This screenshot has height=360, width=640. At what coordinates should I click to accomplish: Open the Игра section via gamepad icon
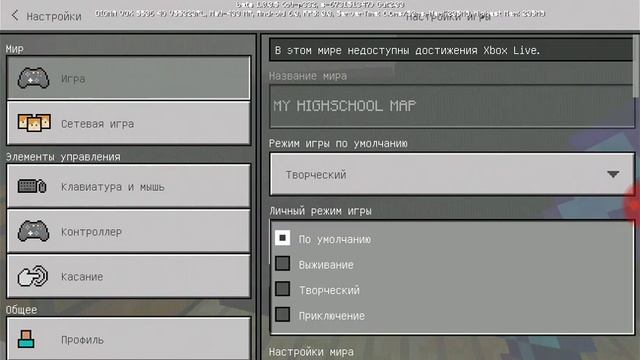(33, 78)
